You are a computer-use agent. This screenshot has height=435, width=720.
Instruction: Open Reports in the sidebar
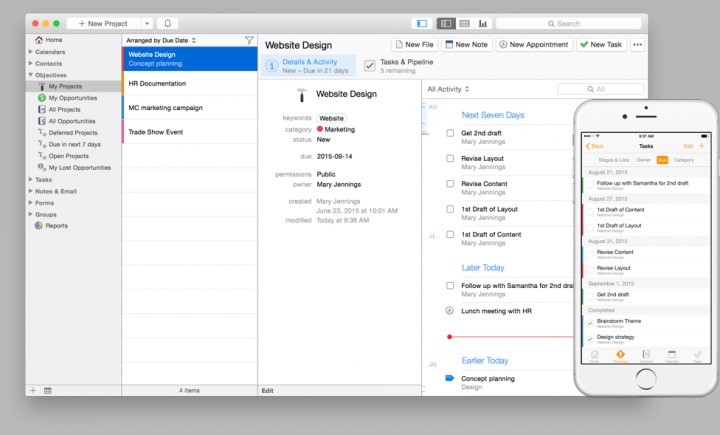pos(56,226)
